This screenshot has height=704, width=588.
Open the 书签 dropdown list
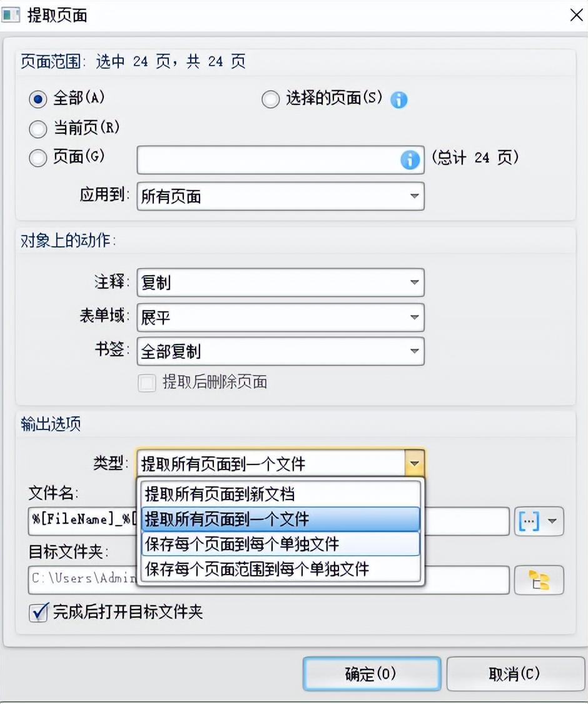point(414,351)
